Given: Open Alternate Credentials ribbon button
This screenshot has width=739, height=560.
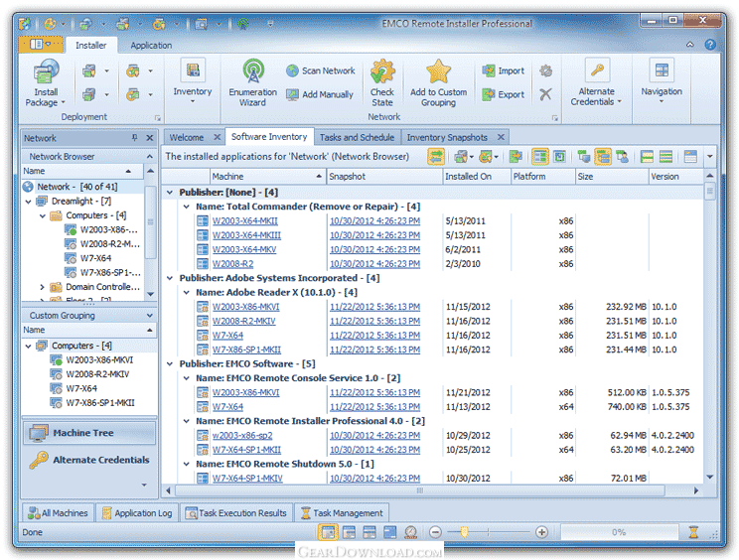Looking at the screenshot, I should pos(597,82).
